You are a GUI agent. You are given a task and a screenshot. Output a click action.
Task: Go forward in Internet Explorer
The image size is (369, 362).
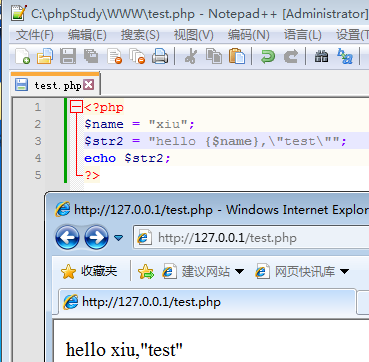coord(96,238)
